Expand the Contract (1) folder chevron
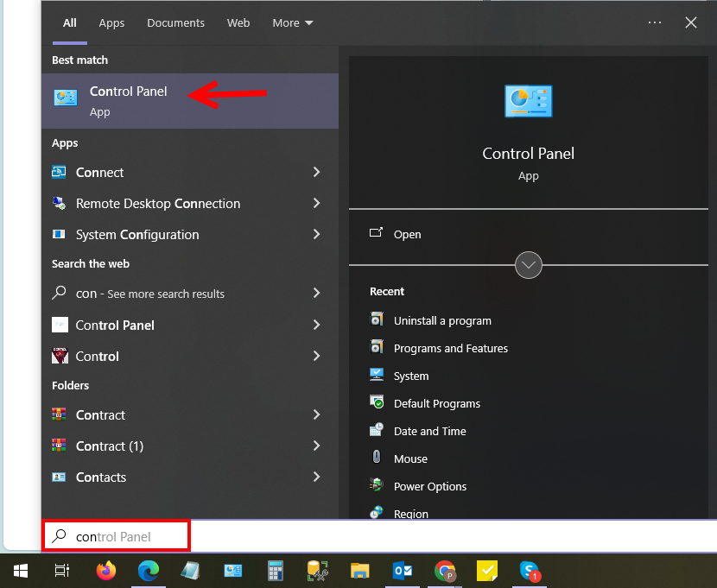 316,446
